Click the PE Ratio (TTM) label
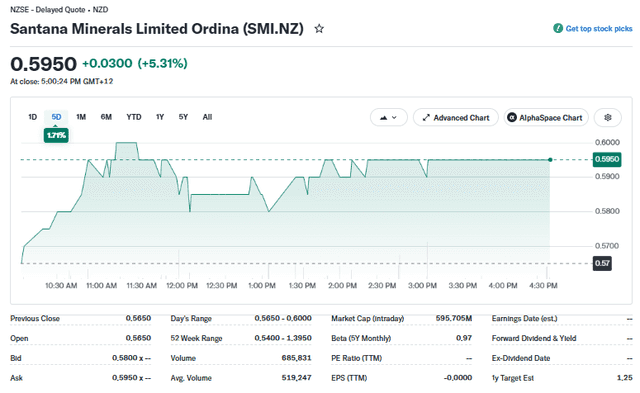Viewport: 640px width, 393px height. [x=357, y=358]
